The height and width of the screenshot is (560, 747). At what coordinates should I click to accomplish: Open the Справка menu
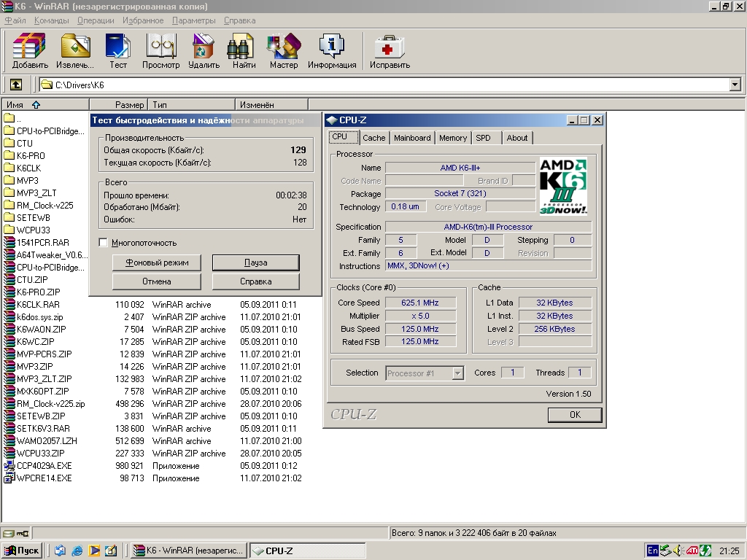click(x=239, y=20)
